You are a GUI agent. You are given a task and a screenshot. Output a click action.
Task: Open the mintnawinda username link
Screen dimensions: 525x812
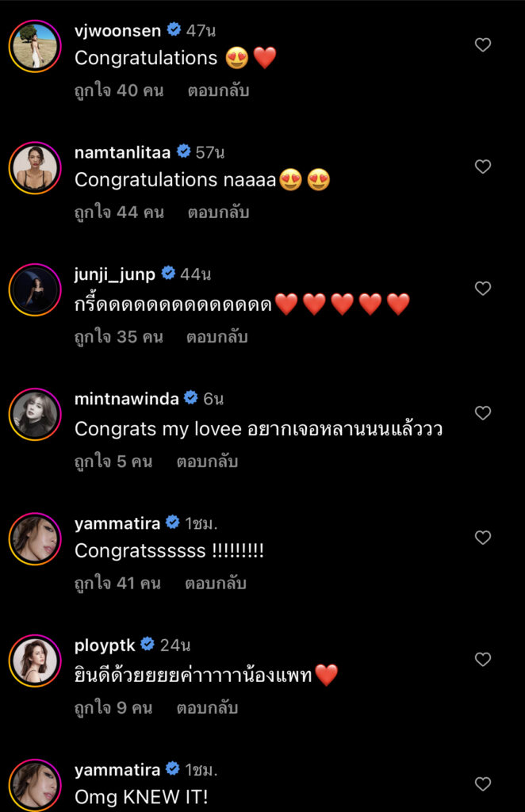(126, 399)
